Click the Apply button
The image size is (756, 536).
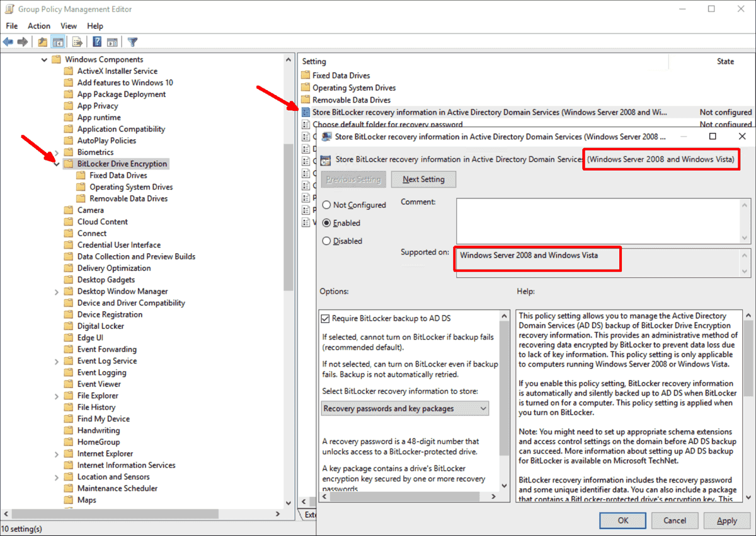[x=727, y=520]
